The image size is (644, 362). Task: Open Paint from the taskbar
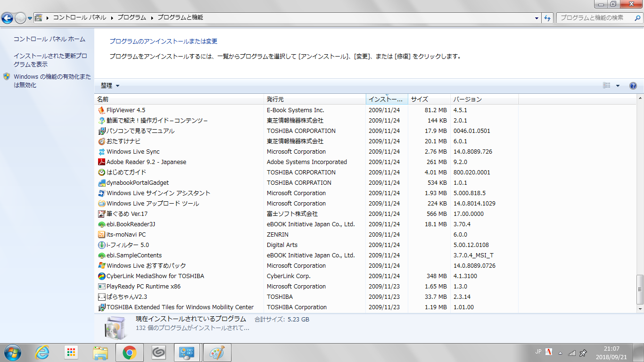pyautogui.click(x=217, y=352)
